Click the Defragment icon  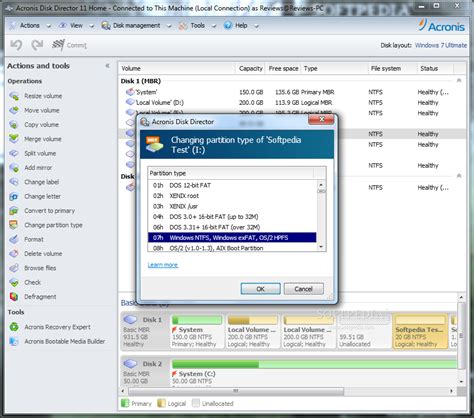(x=14, y=297)
